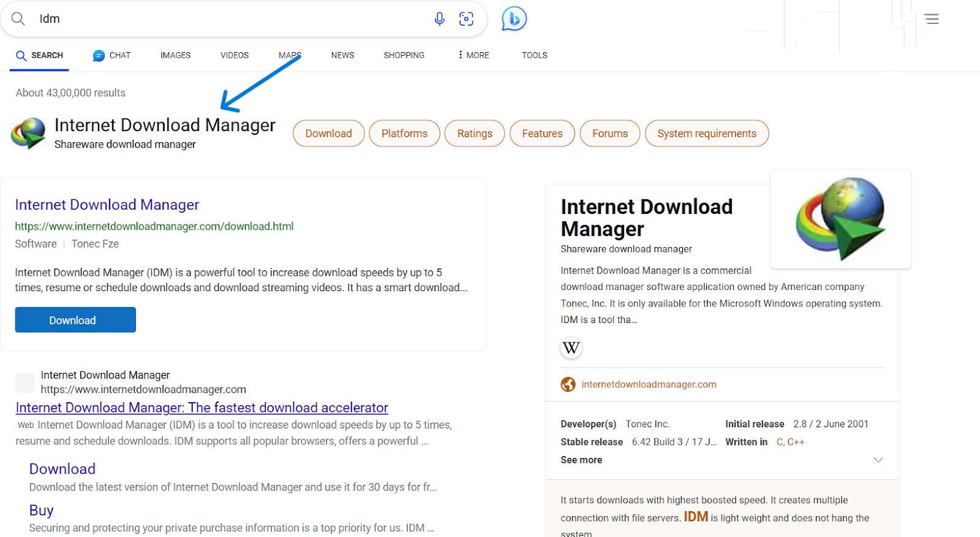Open the internetdownloadmanager.com panel link
This screenshot has width=980, height=537.
649,384
